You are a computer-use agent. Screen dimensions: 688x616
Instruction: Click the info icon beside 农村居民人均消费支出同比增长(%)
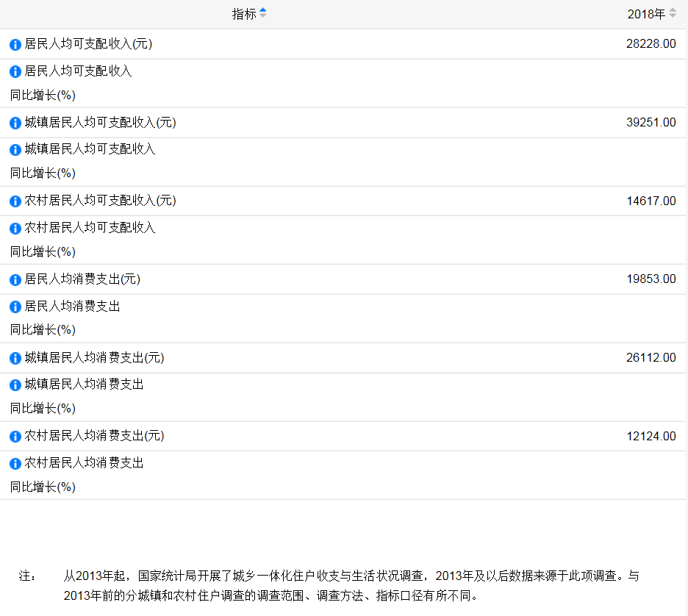14,463
